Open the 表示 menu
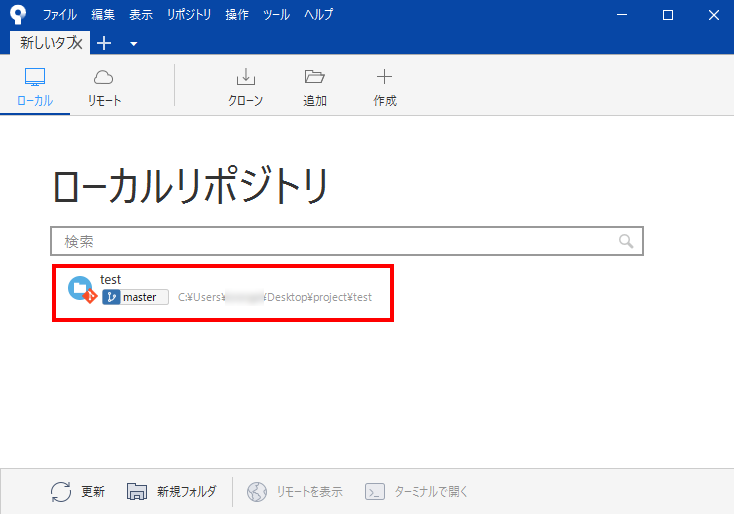 click(x=141, y=15)
